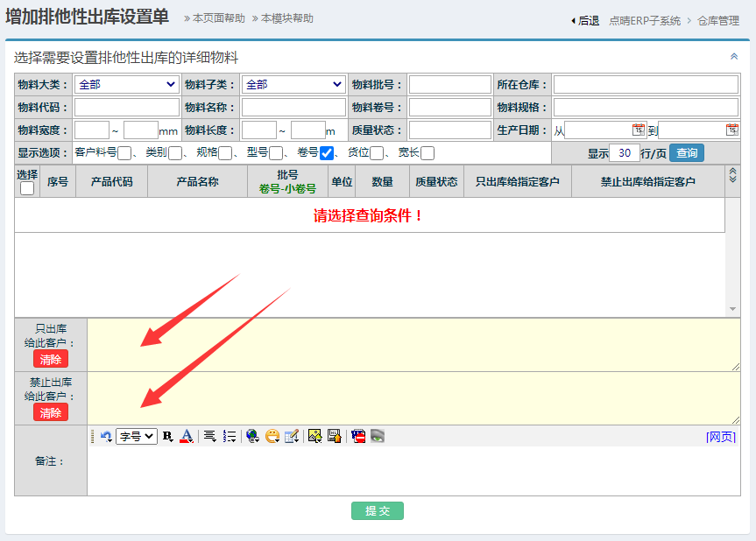Open the font color picker icon
The width and height of the screenshot is (756, 541).
tap(186, 436)
